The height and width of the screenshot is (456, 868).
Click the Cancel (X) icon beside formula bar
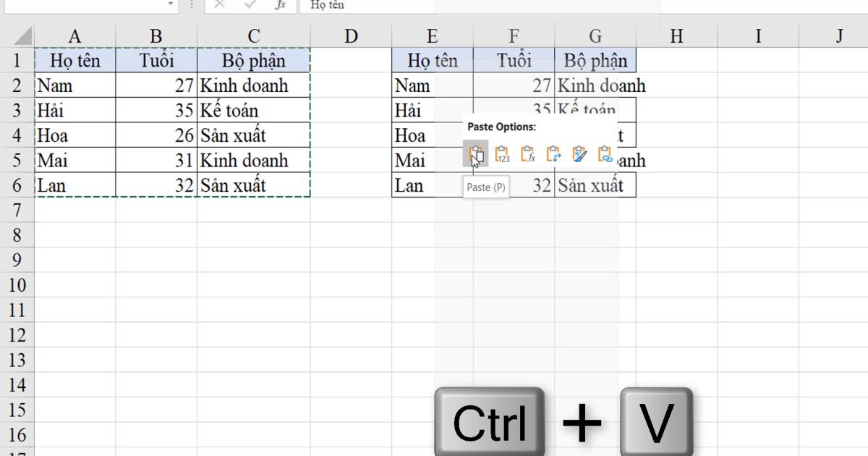pyautogui.click(x=221, y=5)
